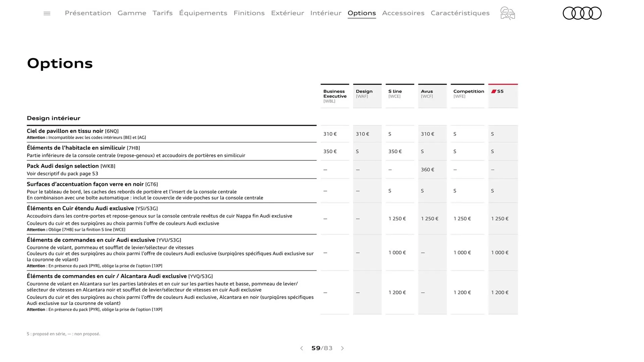Viewport: 644px width, 362px height.
Task: Click the Competition [WFE] column header
Action: pyautogui.click(x=468, y=96)
